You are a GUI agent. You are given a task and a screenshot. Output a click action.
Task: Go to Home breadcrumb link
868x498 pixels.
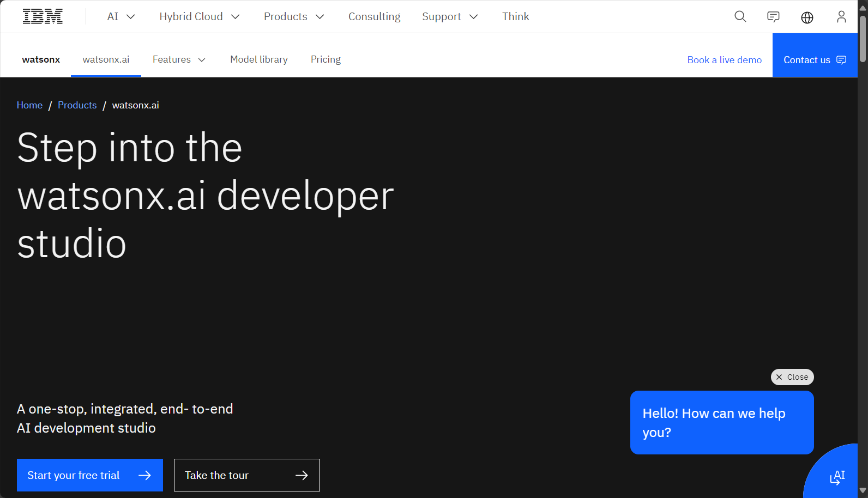click(29, 105)
